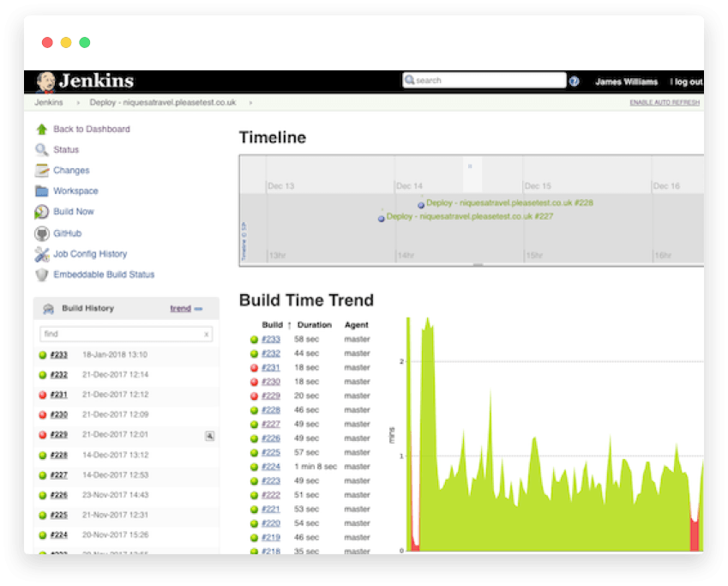
Task: Click the GitHub octocat icon
Action: pyautogui.click(x=42, y=233)
